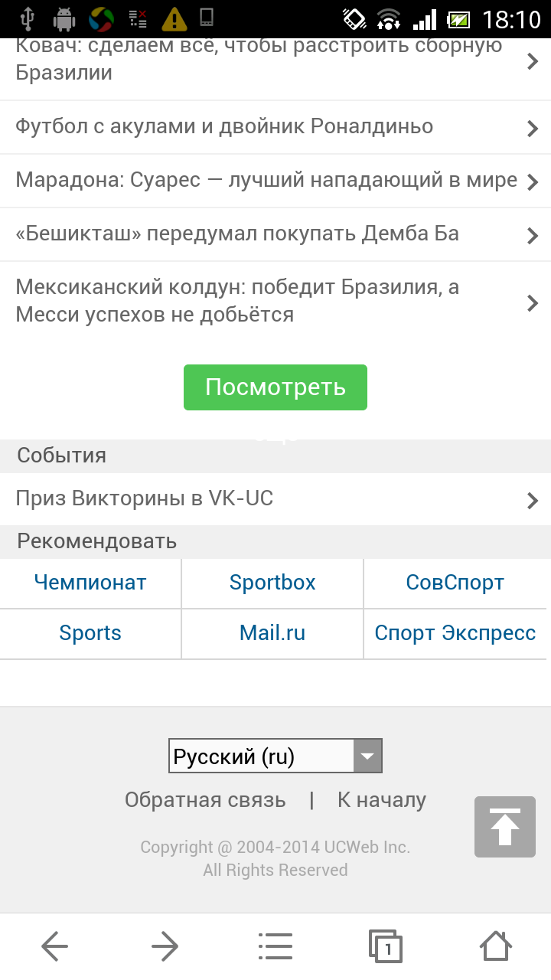Tap the Android robot notification icon
This screenshot has height=980, width=551.
click(x=65, y=18)
